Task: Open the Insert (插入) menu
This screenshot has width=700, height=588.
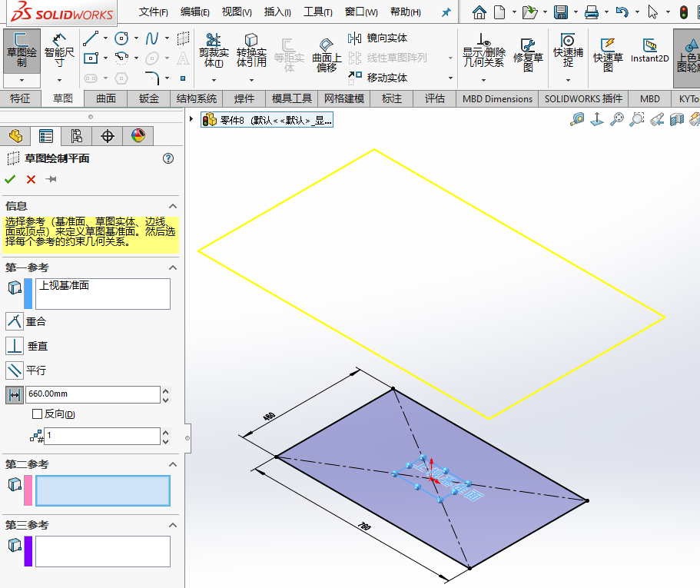Action: pyautogui.click(x=277, y=12)
